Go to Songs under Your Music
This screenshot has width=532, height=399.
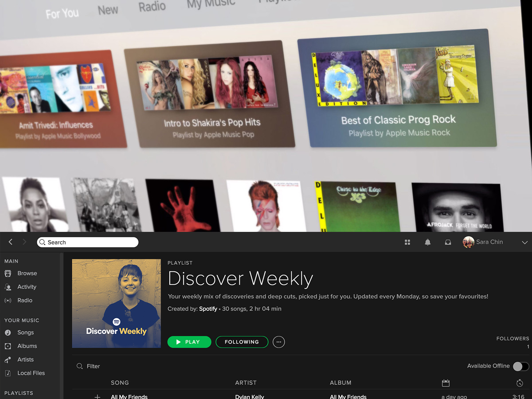click(25, 332)
